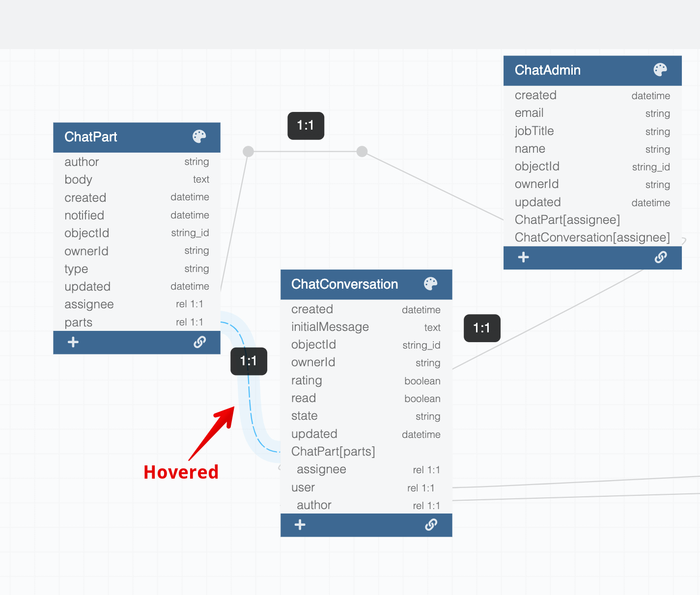Open the color palette for ChatConversation table
Image resolution: width=700 pixels, height=595 pixels.
431,283
